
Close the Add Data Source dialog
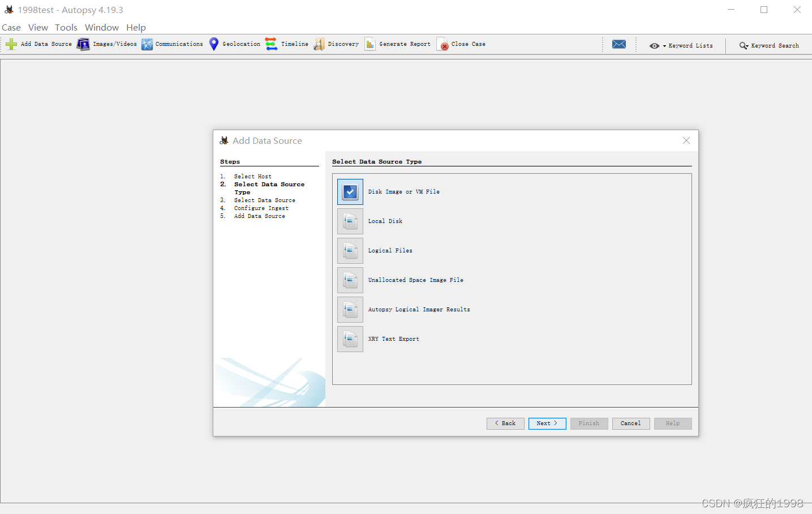click(x=686, y=140)
